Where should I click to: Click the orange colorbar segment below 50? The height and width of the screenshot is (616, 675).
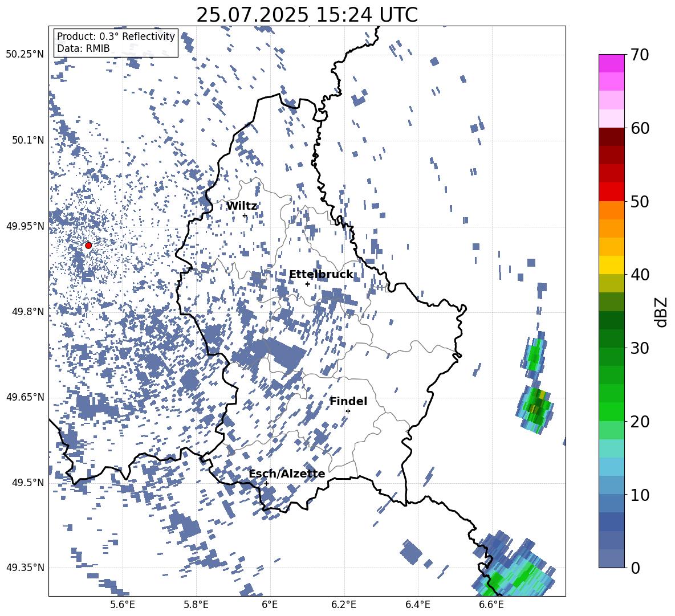[611, 210]
